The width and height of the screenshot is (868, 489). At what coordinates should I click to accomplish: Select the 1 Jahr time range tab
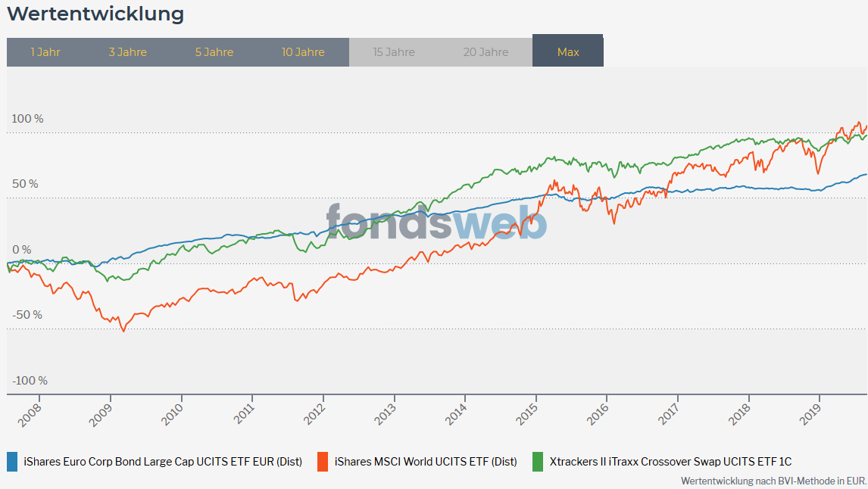(x=45, y=52)
